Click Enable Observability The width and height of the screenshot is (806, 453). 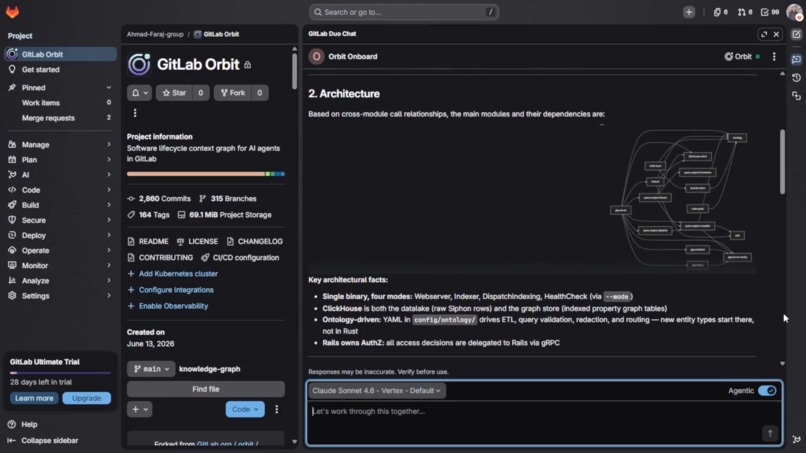point(168,306)
